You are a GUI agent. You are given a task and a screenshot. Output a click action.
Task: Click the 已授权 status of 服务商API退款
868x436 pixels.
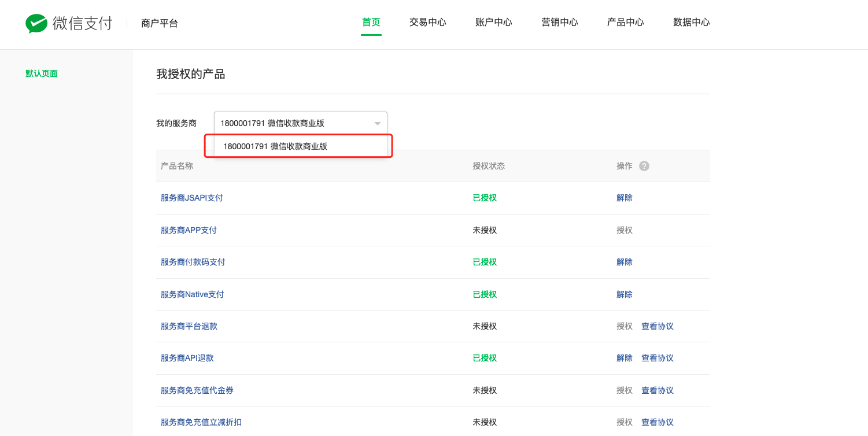(485, 358)
